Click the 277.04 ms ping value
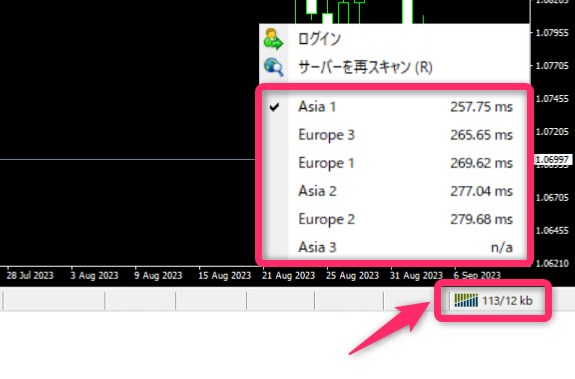 481,191
